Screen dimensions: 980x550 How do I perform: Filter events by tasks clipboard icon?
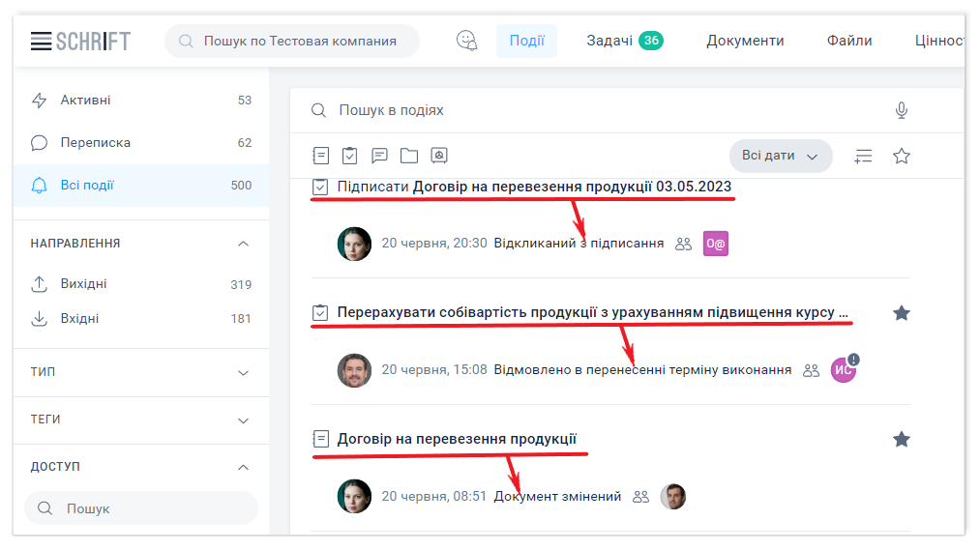coord(350,156)
